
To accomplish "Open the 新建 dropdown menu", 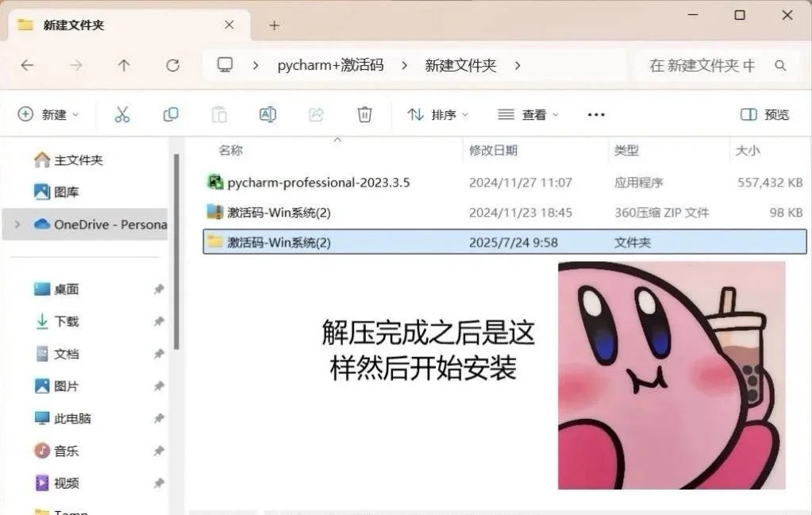I will pos(48,113).
